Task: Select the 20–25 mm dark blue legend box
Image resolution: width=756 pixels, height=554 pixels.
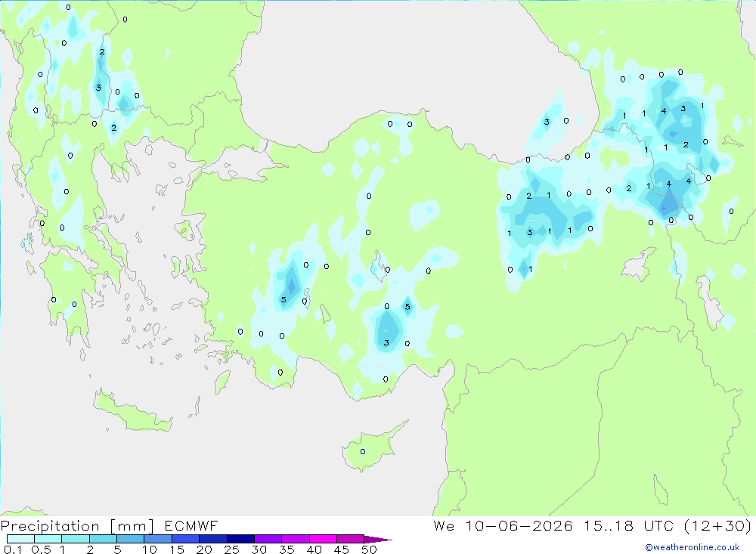Action: coord(213,539)
